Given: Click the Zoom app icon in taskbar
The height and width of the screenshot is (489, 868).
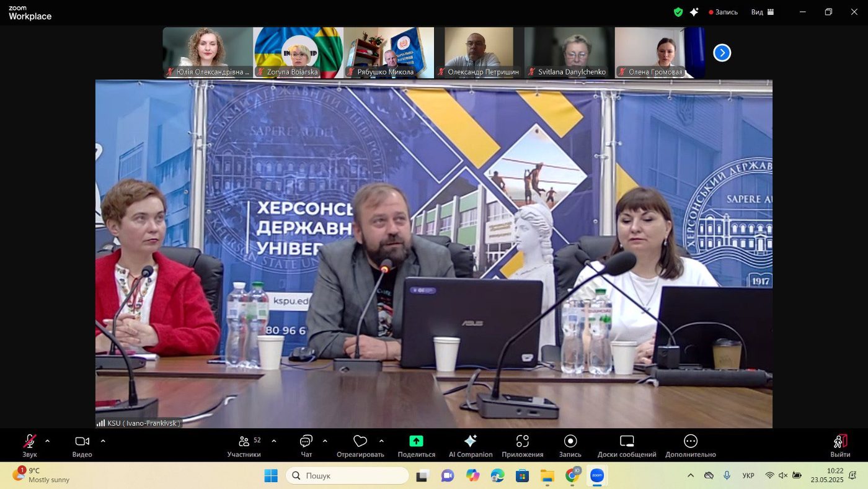Looking at the screenshot, I should click(596, 475).
